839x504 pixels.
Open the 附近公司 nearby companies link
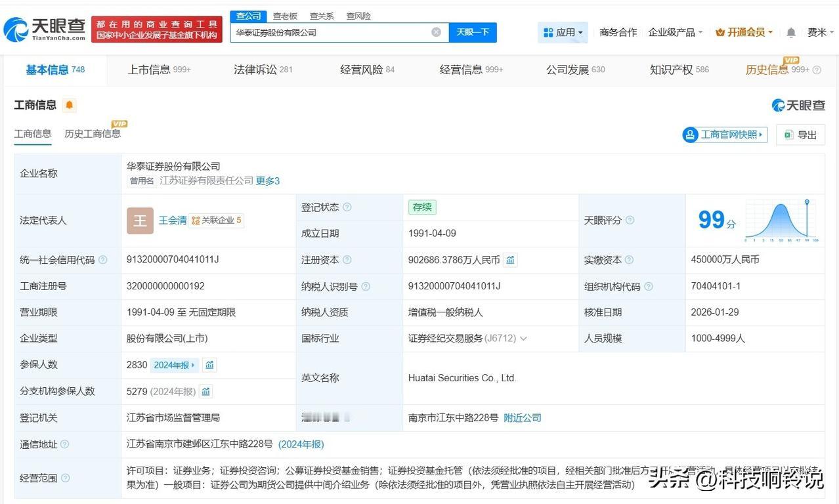pos(522,418)
